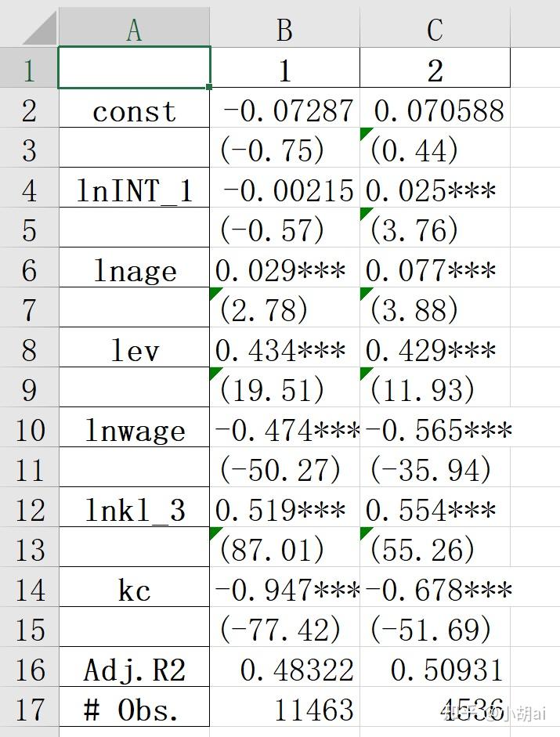The width and height of the screenshot is (560, 737).
Task: Click cell with value '(-0.57)'
Action: pyautogui.click(x=285, y=227)
